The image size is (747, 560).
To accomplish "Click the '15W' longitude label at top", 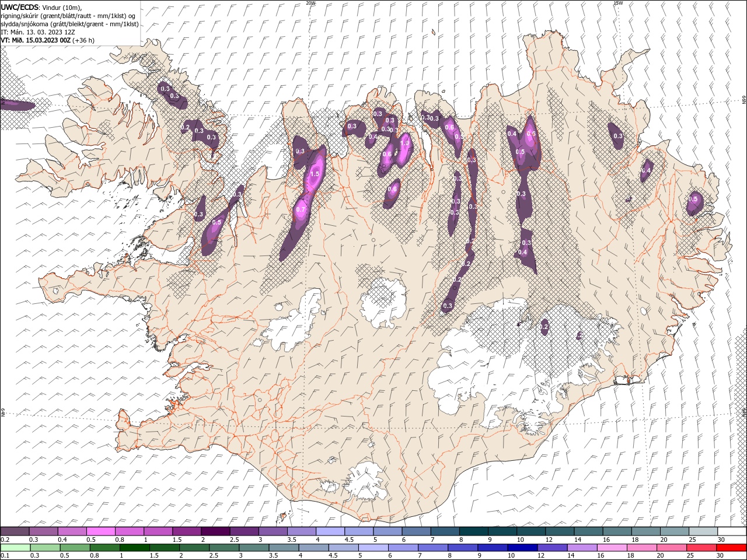I will [618, 3].
